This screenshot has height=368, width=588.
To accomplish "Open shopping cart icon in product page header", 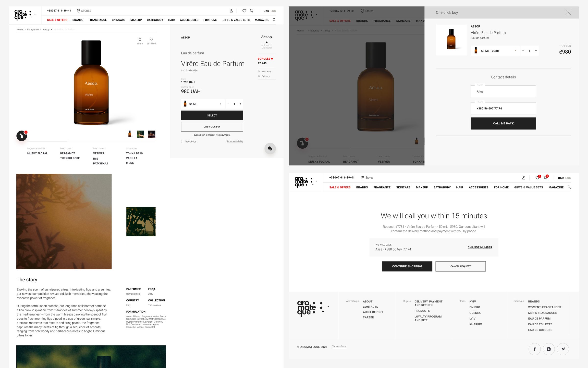I will [x=251, y=11].
